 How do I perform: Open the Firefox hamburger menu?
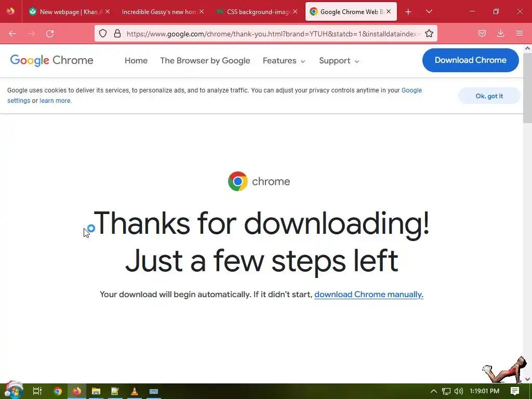click(519, 33)
